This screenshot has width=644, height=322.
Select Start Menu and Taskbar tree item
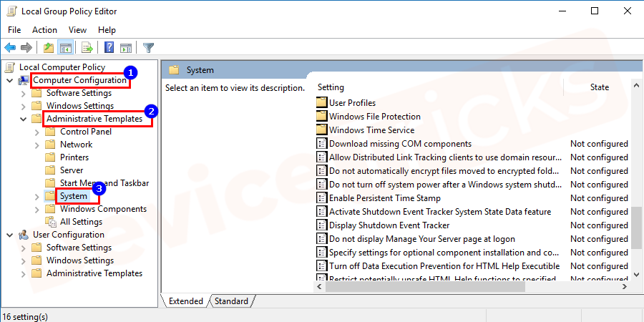point(104,183)
